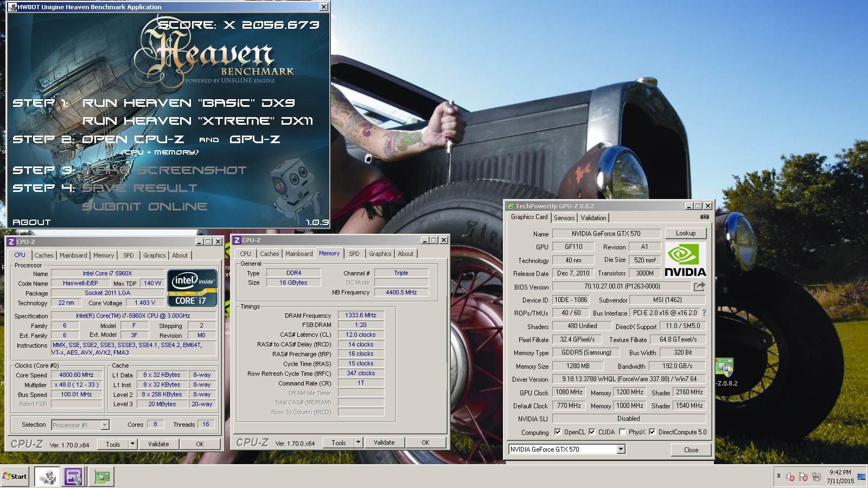Open the About tab in left CPU-Z window
Image resolution: width=868 pixels, height=488 pixels.
(180, 255)
